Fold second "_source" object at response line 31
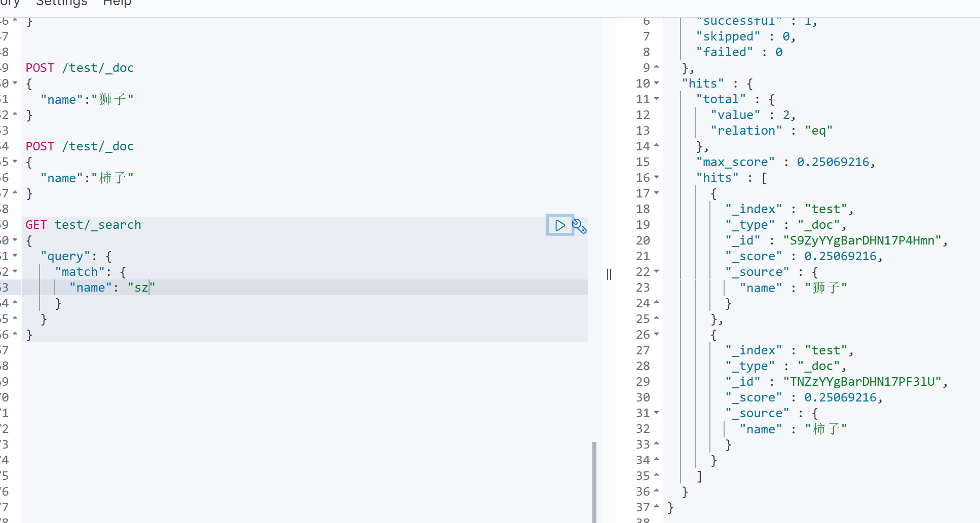980x523 pixels. (x=657, y=413)
